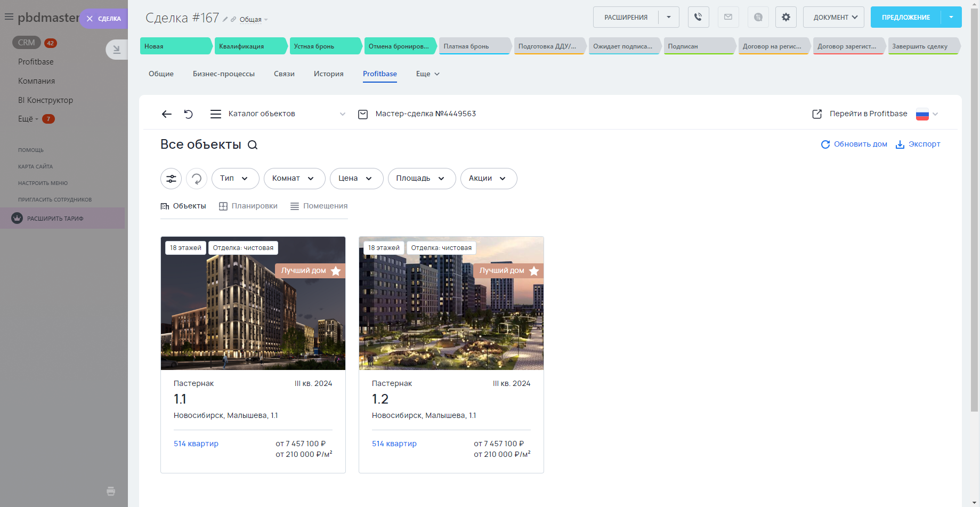
Task: Expand the Комнат filter dropdown
Action: coord(294,179)
